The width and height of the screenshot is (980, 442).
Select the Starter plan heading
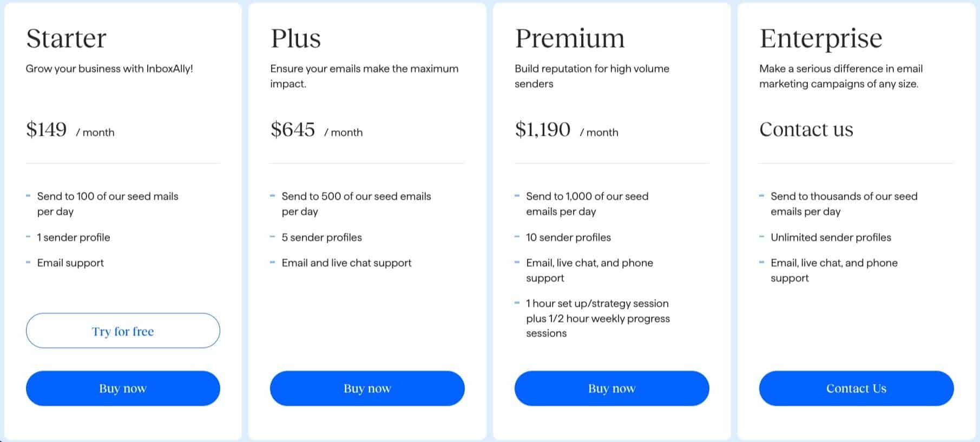coord(67,38)
